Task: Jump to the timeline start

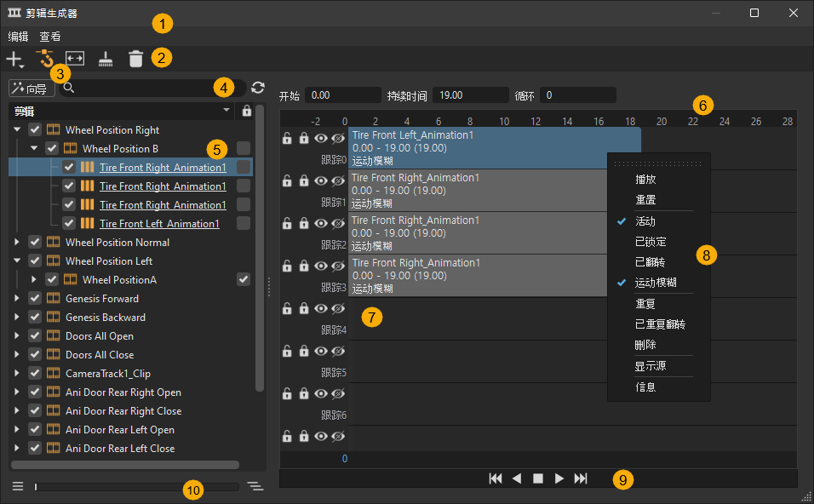Action: coord(496,478)
